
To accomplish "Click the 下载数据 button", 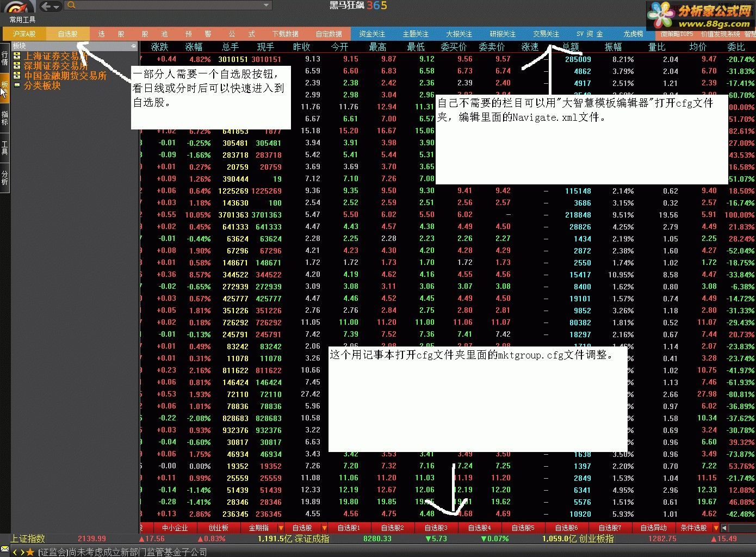I will (285, 34).
